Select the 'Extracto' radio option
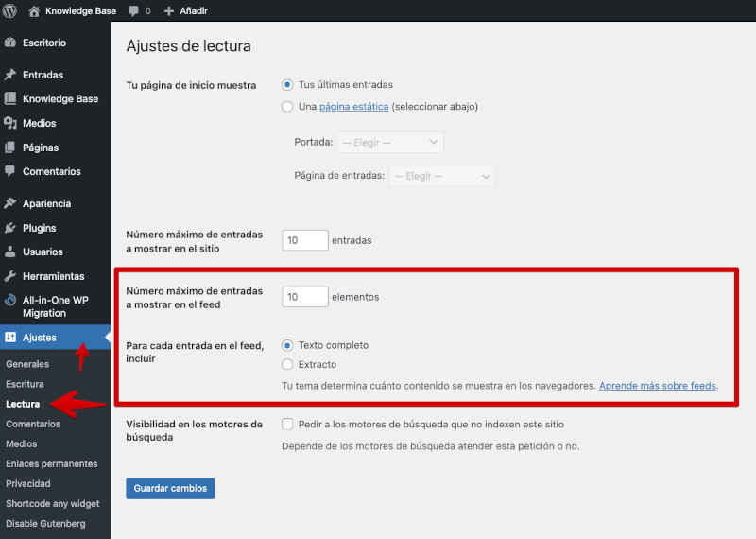Screen dimensions: 756x539 tap(287, 364)
